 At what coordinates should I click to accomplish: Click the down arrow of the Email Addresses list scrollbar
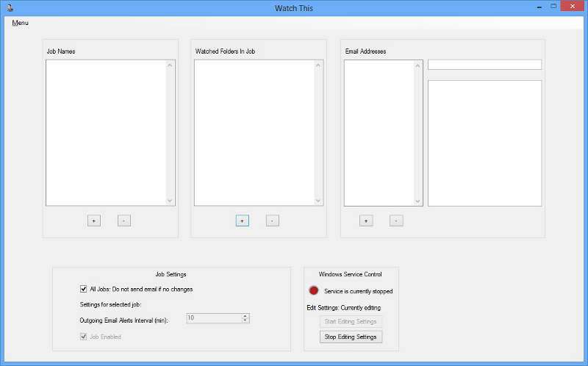[x=417, y=201]
